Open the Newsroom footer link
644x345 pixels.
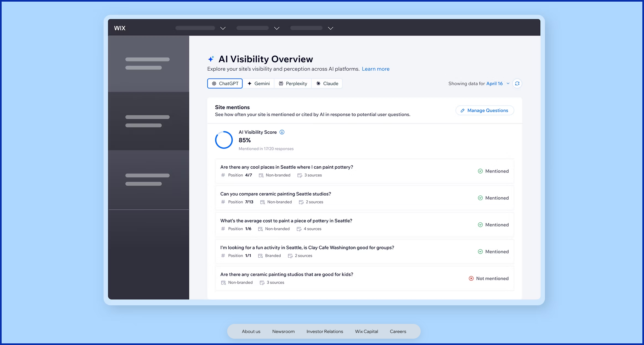[283, 331]
